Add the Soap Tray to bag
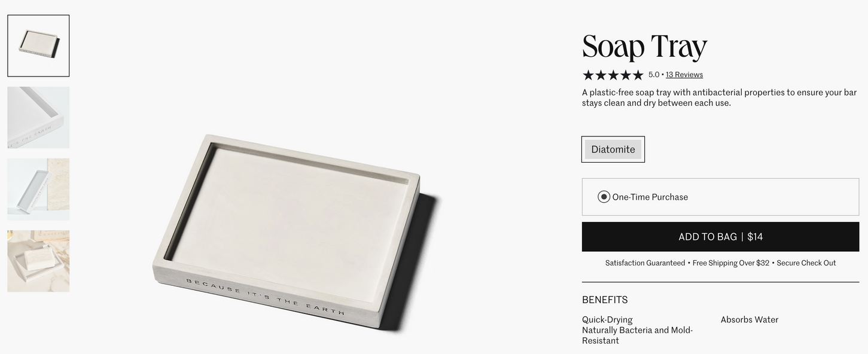This screenshot has height=354, width=868. 720,237
